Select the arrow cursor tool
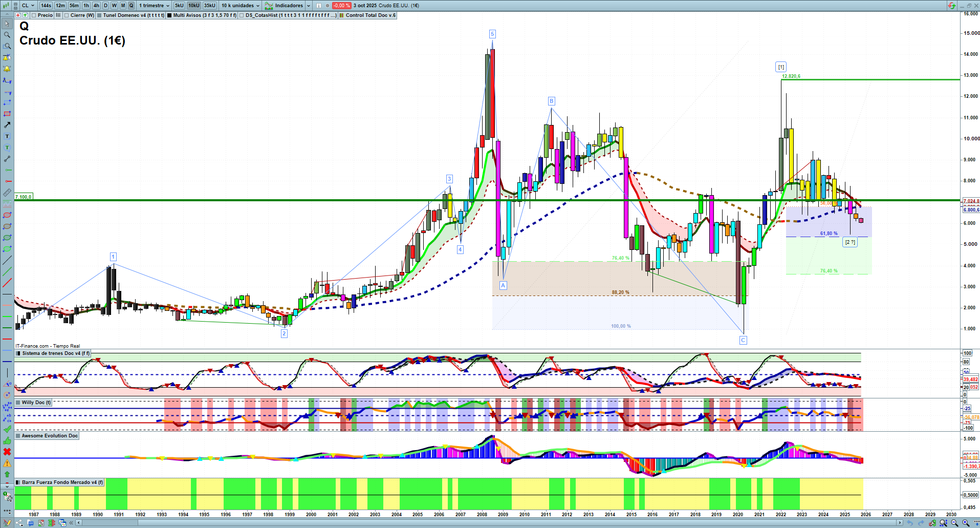This screenshot has height=528, width=980. (x=7, y=24)
